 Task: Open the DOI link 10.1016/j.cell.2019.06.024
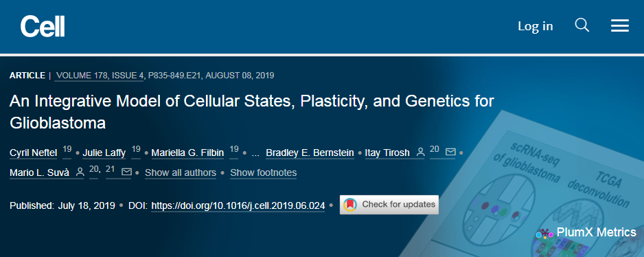click(x=238, y=205)
